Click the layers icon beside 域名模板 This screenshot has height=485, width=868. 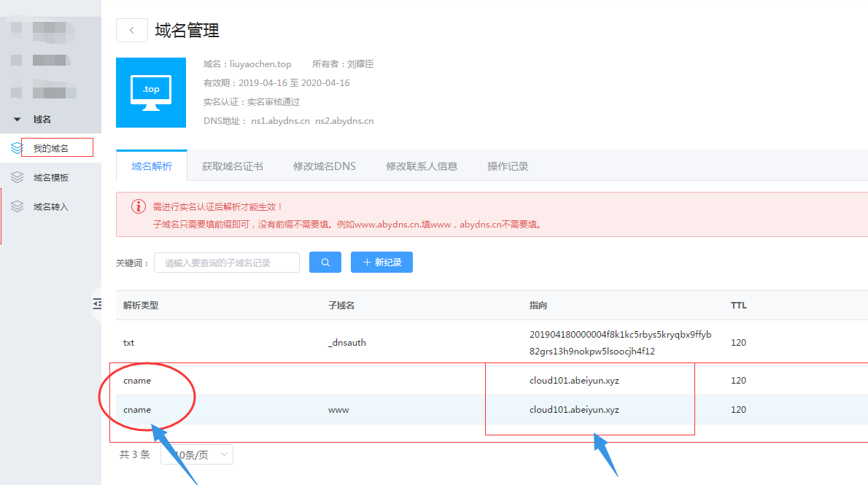[x=18, y=177]
